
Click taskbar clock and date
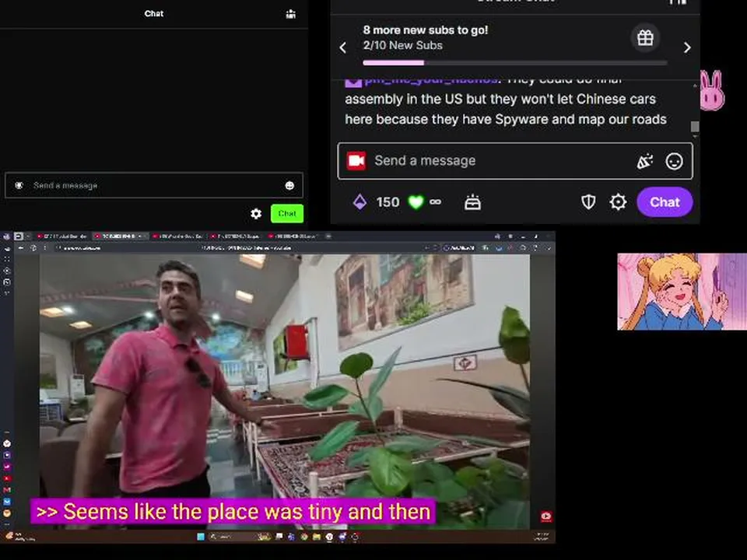coord(542,537)
